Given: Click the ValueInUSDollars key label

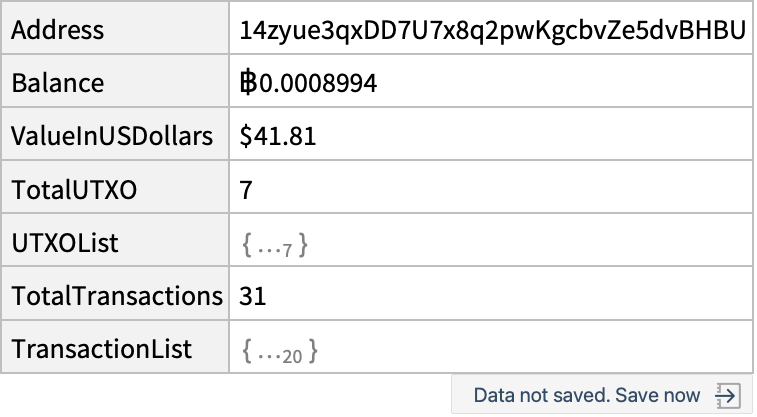Looking at the screenshot, I should coord(112,136).
